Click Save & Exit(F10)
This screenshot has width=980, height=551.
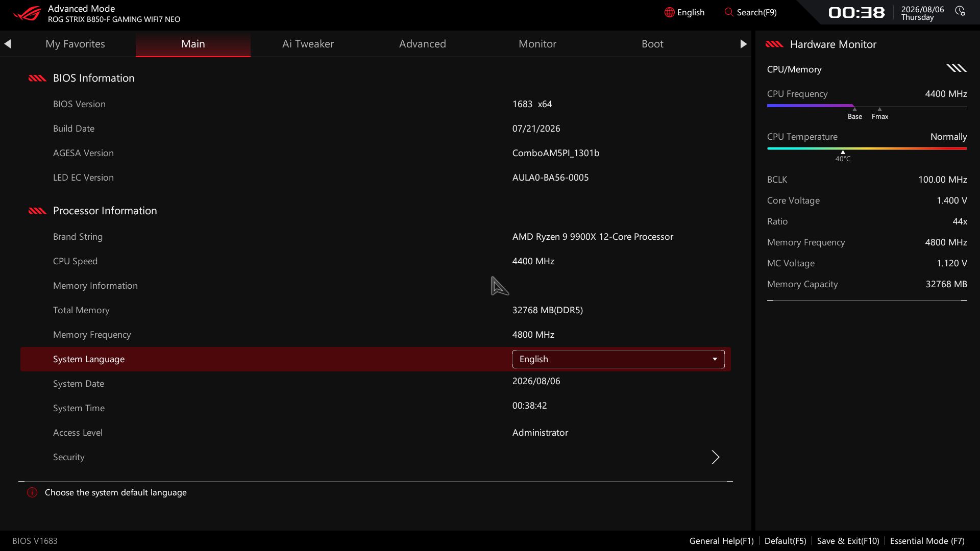point(848,541)
